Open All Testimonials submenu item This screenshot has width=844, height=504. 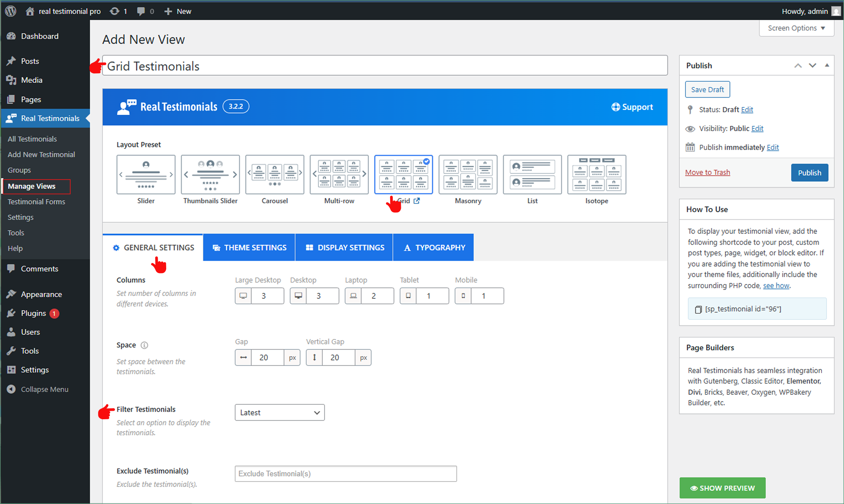click(x=32, y=139)
